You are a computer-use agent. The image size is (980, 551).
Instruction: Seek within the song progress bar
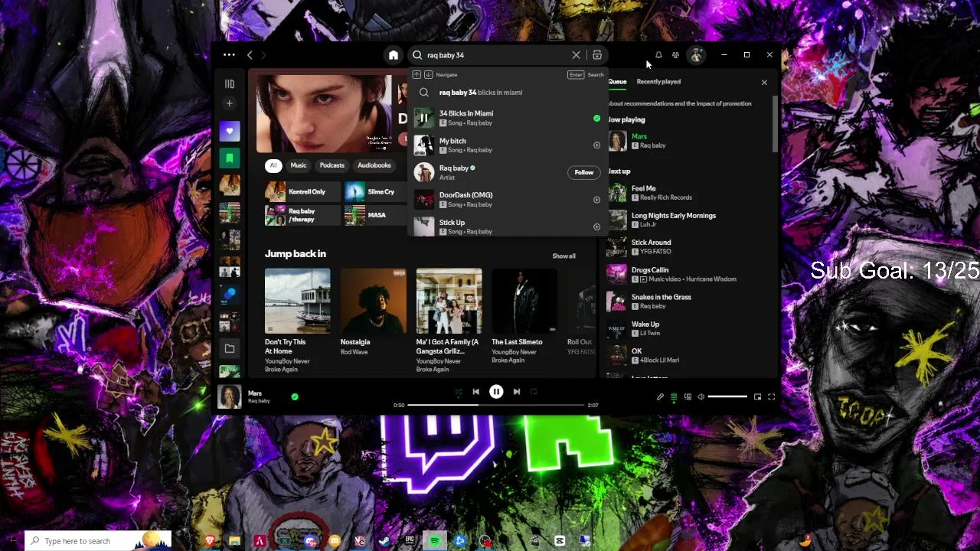[x=496, y=405]
